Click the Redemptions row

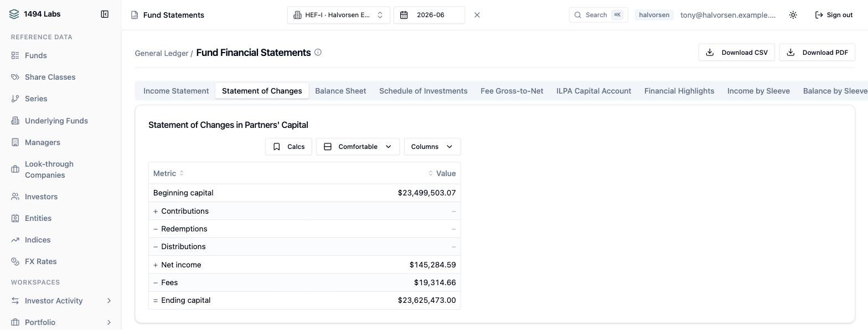pos(304,229)
